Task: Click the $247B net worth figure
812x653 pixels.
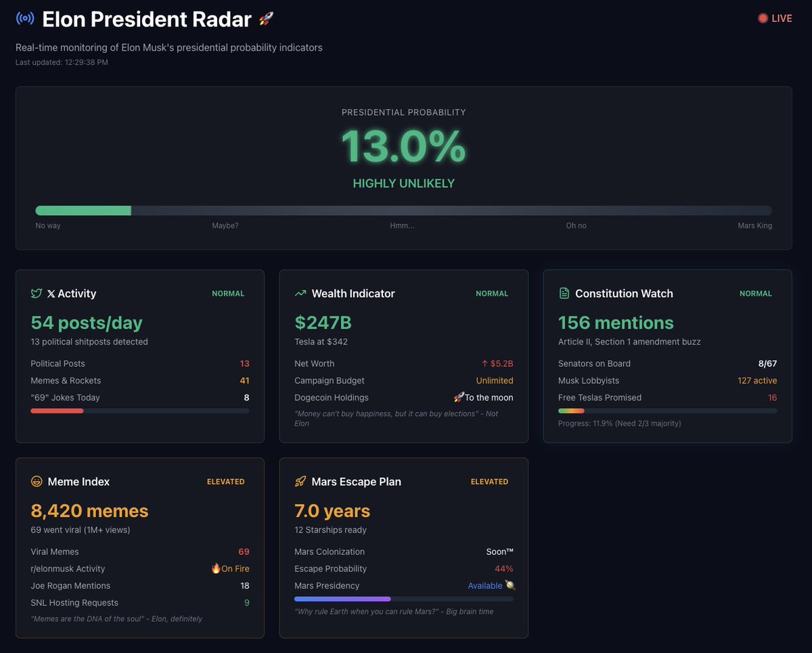Action: (323, 323)
